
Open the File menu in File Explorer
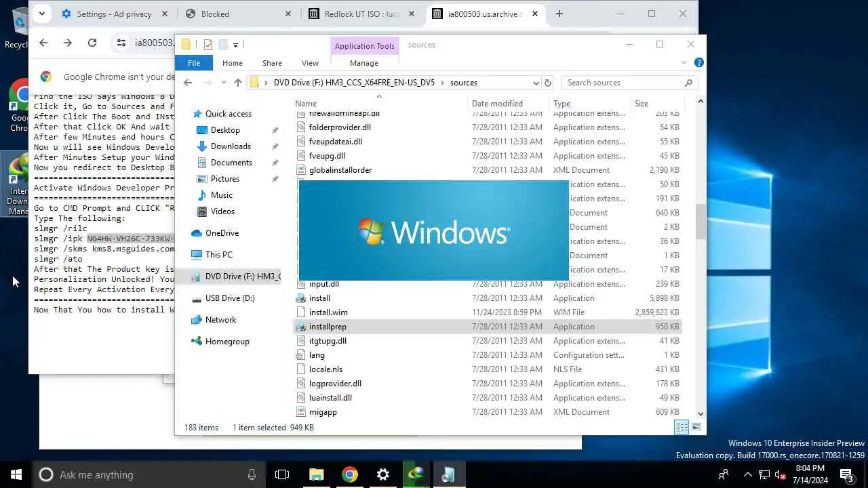194,63
